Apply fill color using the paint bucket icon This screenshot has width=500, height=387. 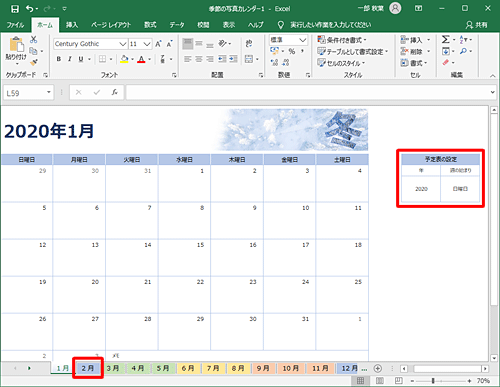click(x=124, y=59)
